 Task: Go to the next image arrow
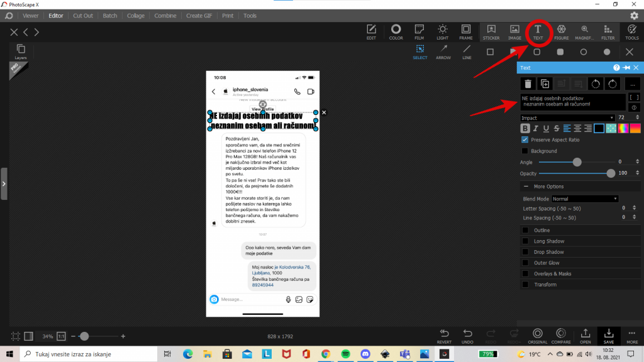(x=36, y=32)
